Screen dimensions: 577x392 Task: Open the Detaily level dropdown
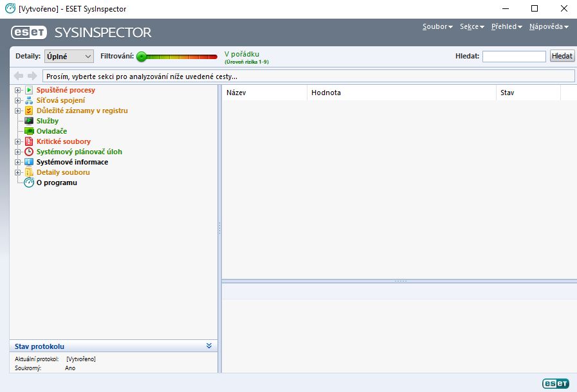click(69, 57)
